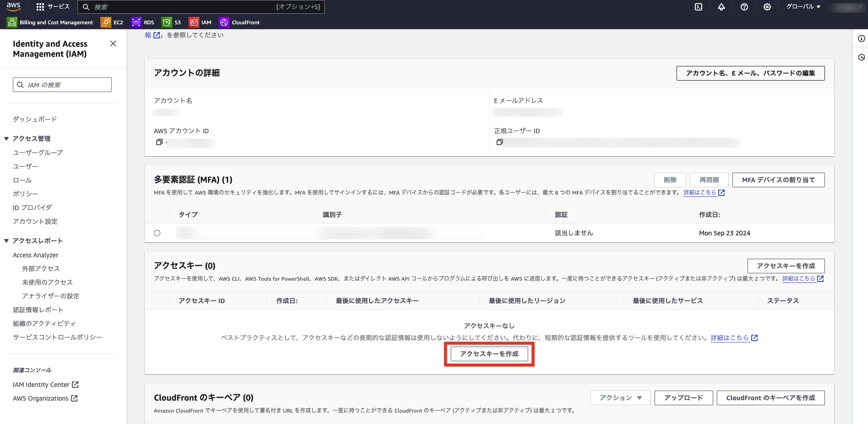Click the 該当しません cell in MFA row

coord(574,233)
